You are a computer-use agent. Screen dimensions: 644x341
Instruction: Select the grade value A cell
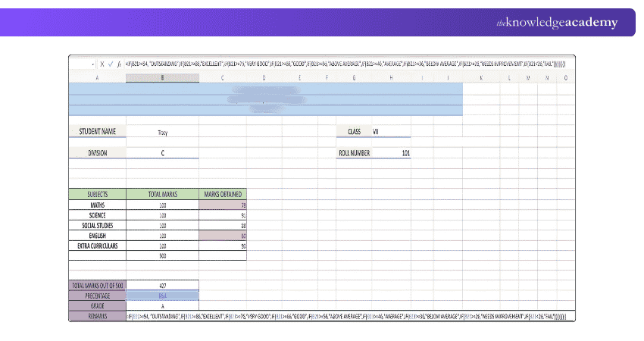(x=163, y=305)
